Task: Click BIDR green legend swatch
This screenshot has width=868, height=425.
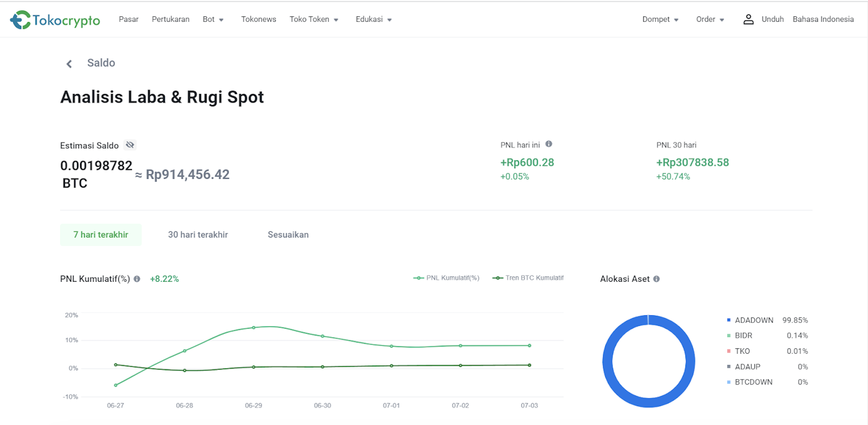Action: coord(729,335)
